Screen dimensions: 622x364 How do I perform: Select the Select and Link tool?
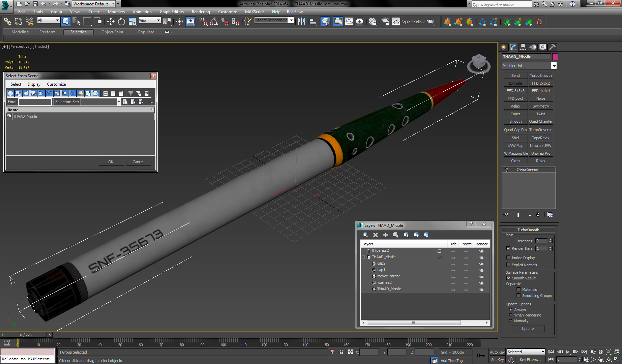7,22
